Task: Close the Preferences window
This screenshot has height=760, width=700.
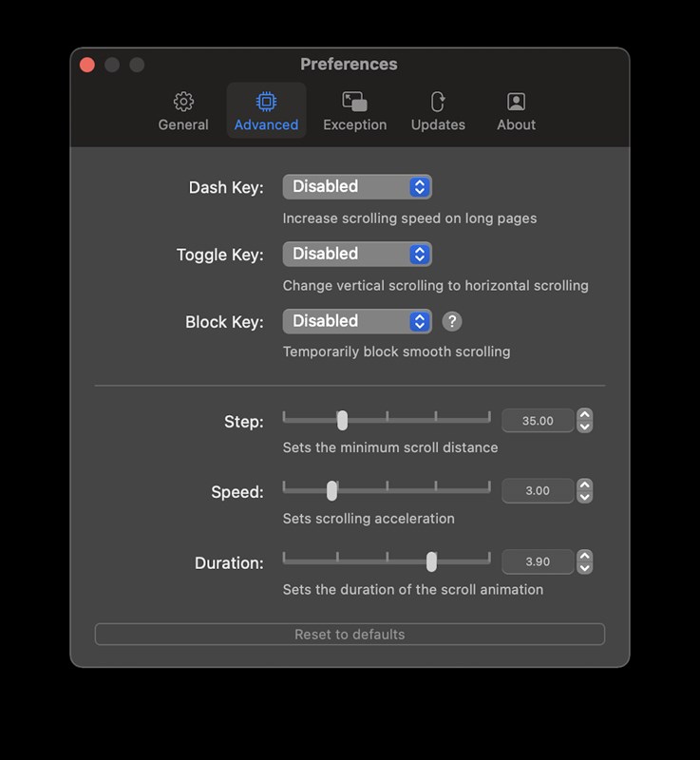Action: click(87, 65)
